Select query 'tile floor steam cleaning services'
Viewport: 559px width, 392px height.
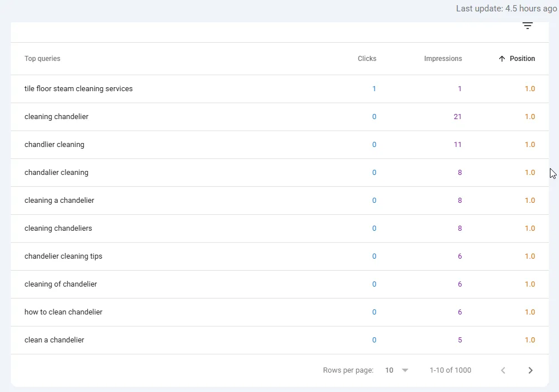(79, 89)
